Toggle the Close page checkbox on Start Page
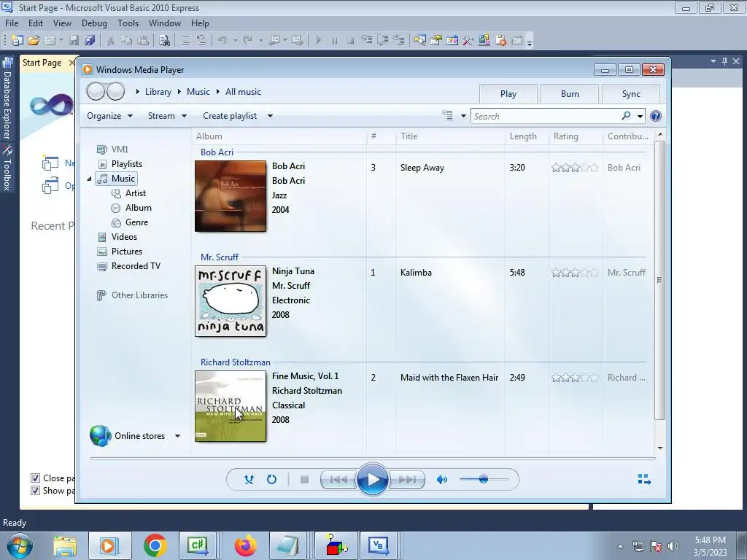Image resolution: width=747 pixels, height=560 pixels. click(35, 478)
